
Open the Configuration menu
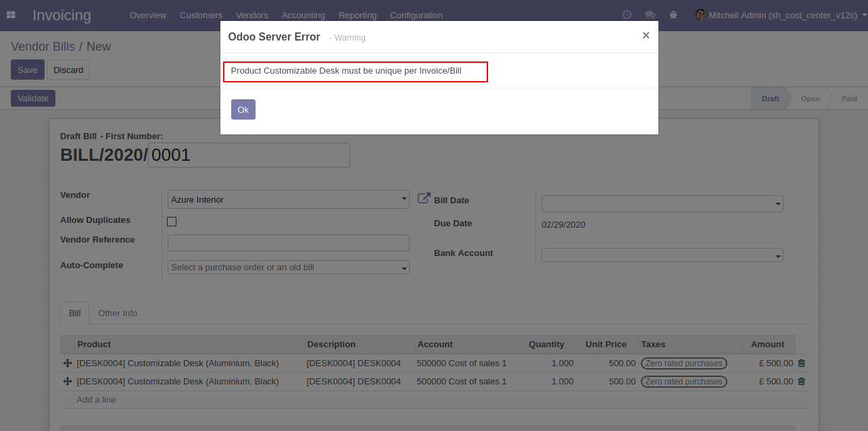pyautogui.click(x=416, y=15)
